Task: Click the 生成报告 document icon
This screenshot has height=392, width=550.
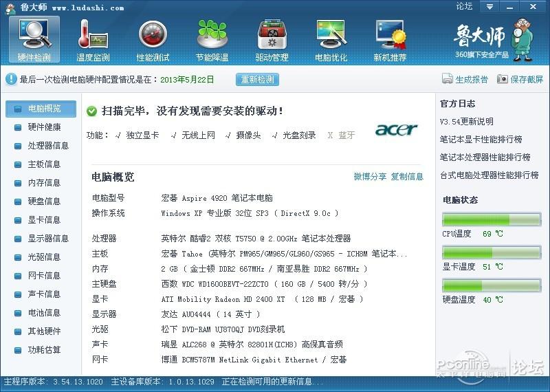Action: 448,79
